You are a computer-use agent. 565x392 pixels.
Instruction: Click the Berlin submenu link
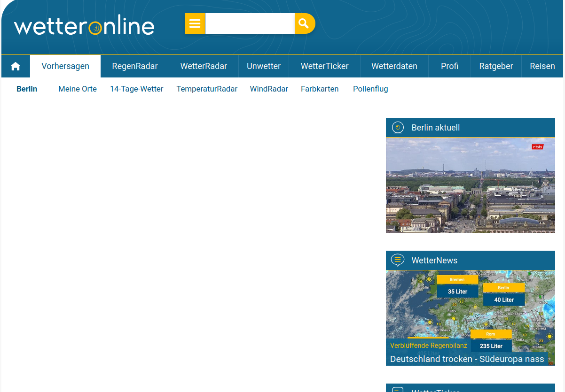click(x=27, y=89)
